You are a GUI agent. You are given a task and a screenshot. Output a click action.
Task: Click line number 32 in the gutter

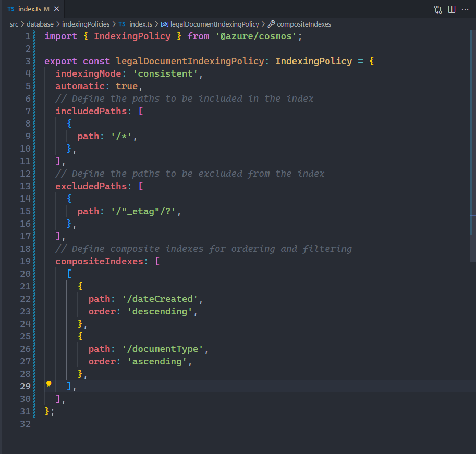pos(25,424)
